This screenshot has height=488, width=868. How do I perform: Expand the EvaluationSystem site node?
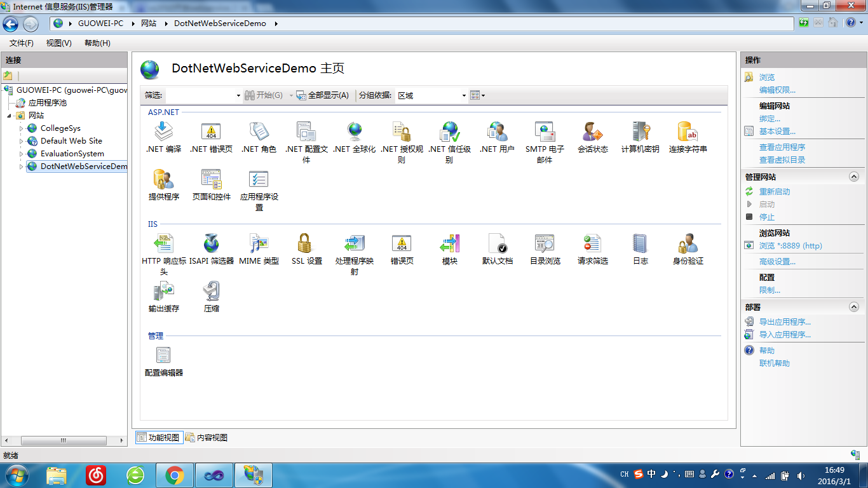(x=21, y=154)
